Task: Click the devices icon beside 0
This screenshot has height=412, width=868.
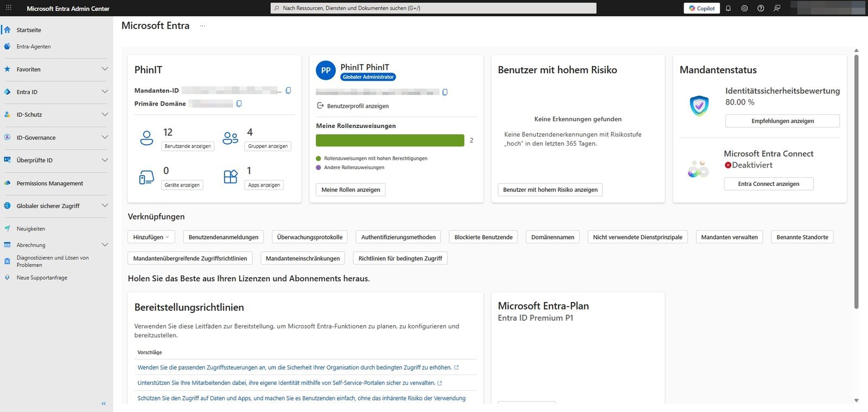Action: (x=147, y=177)
